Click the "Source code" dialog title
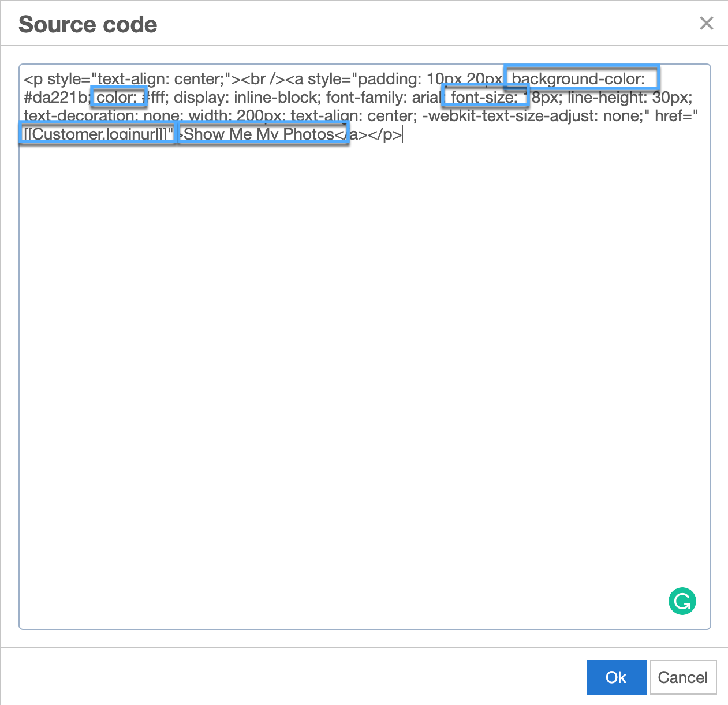 88,25
